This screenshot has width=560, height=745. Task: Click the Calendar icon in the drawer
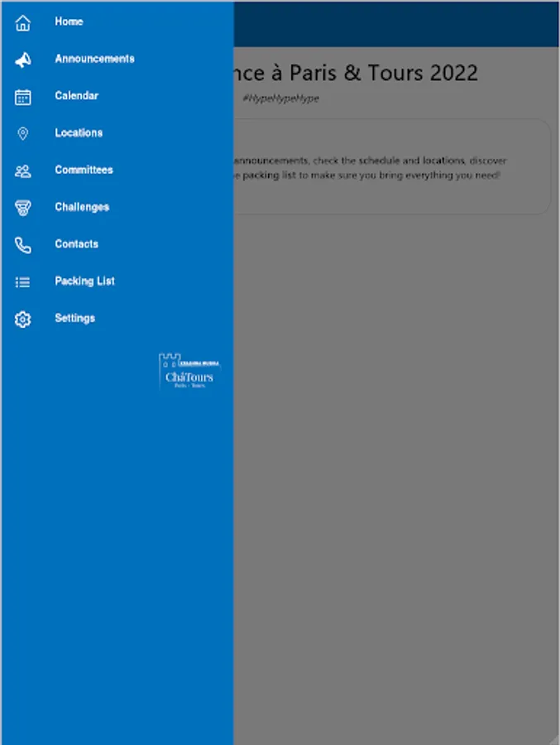23,97
